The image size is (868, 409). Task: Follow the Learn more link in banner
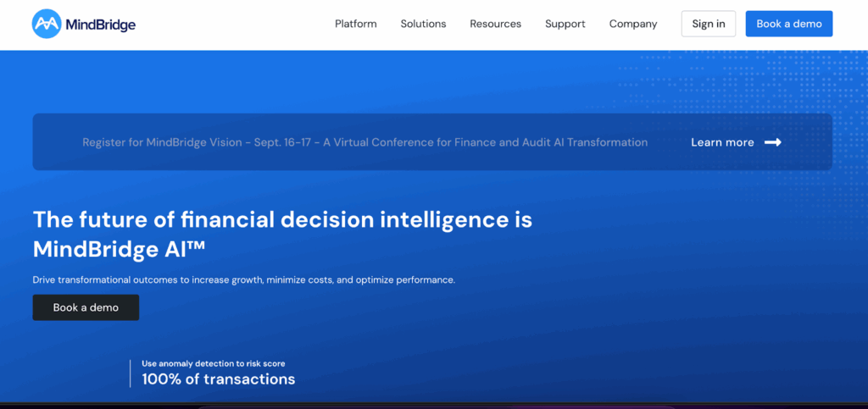[x=722, y=142]
